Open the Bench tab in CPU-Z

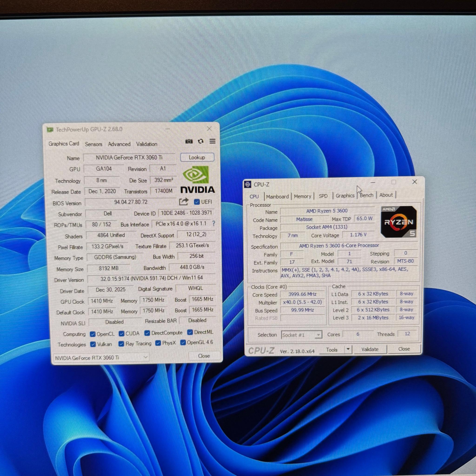click(367, 195)
